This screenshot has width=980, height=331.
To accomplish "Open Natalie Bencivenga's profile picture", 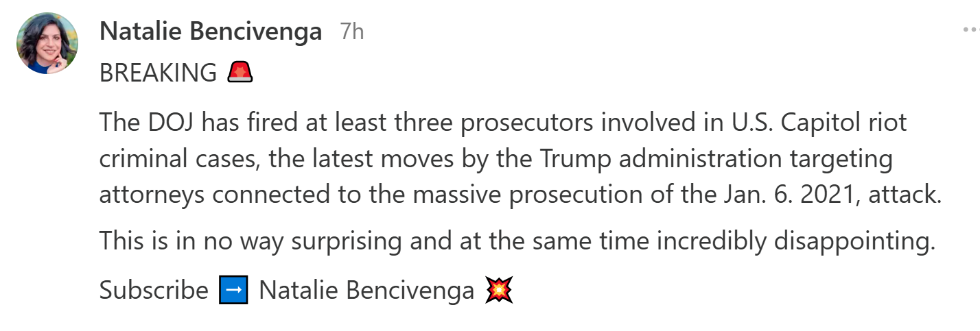I will pos(47,42).
